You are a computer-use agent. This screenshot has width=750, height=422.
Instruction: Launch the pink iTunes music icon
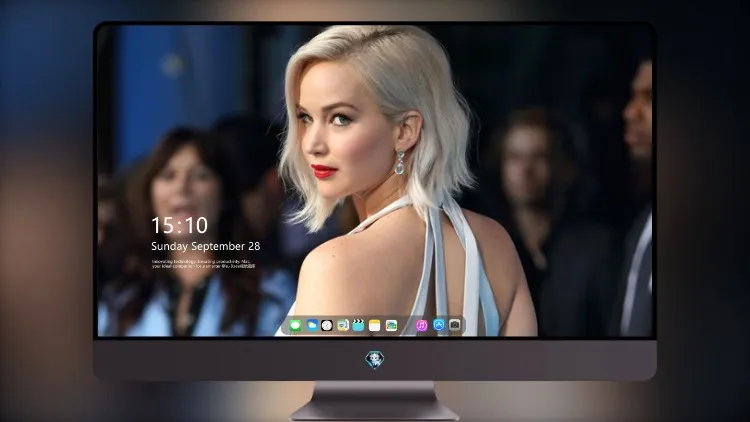pos(421,326)
